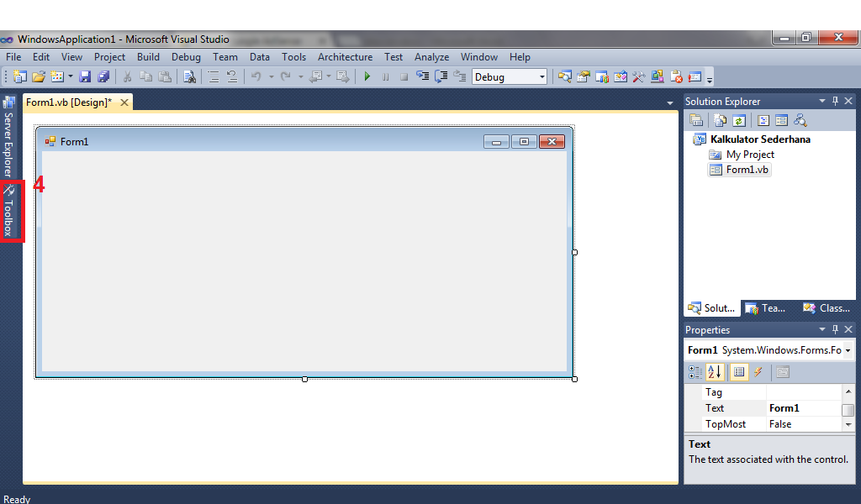Open Properties Window toolbar icon
This screenshot has height=504, width=861.
click(584, 76)
